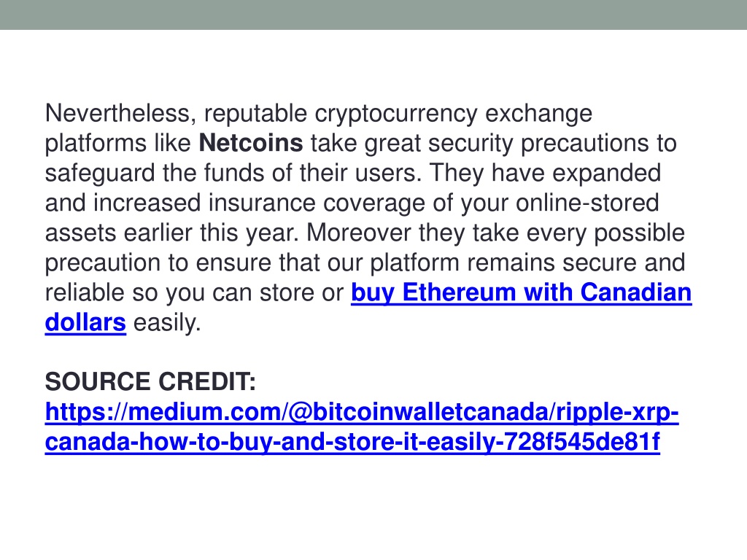Open the 'buy Ethereum with Canadian' hyperlink
Viewport: 747px width, 560px height.
point(521,292)
